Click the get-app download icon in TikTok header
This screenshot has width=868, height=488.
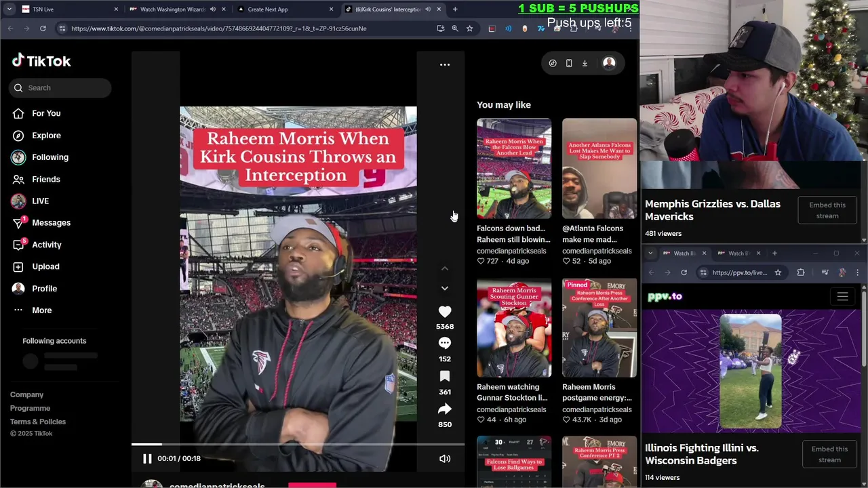tap(585, 63)
